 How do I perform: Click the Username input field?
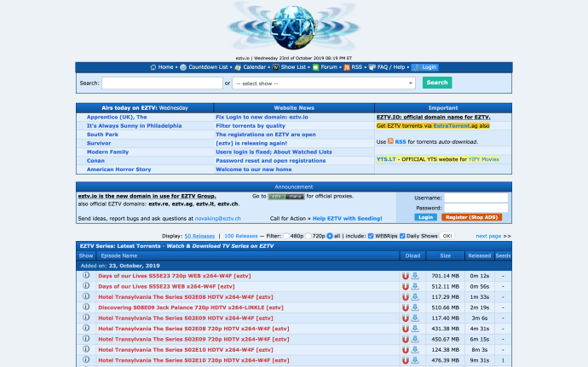pyautogui.click(x=476, y=197)
